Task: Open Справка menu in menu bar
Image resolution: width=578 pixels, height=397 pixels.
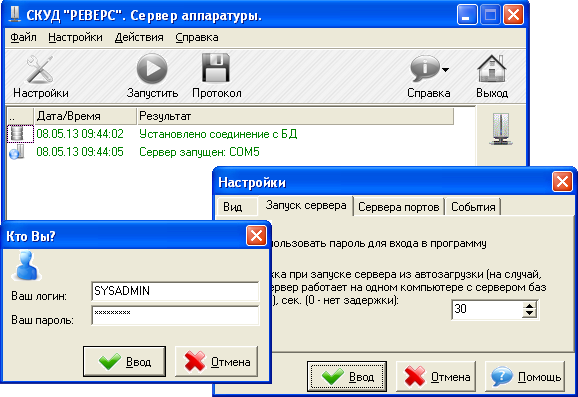Action: click(197, 37)
